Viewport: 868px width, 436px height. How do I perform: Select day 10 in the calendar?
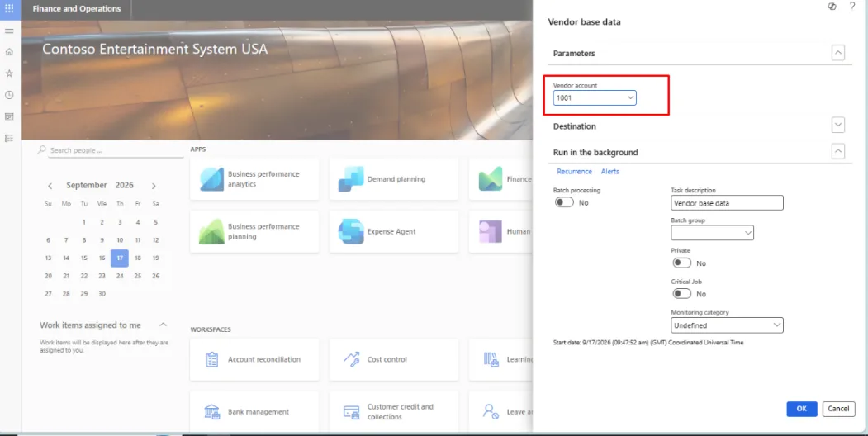pos(120,240)
